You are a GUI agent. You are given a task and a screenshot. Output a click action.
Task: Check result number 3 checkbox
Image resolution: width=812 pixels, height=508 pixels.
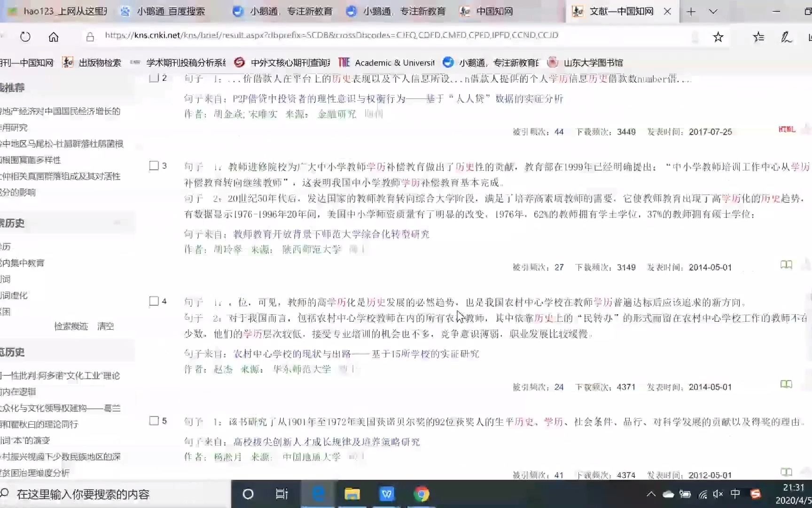pyautogui.click(x=154, y=166)
